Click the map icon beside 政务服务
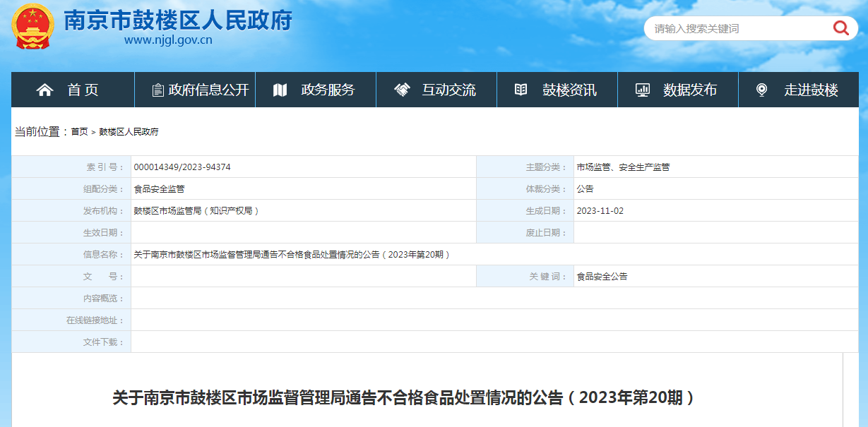The image size is (868, 427). pos(280,90)
